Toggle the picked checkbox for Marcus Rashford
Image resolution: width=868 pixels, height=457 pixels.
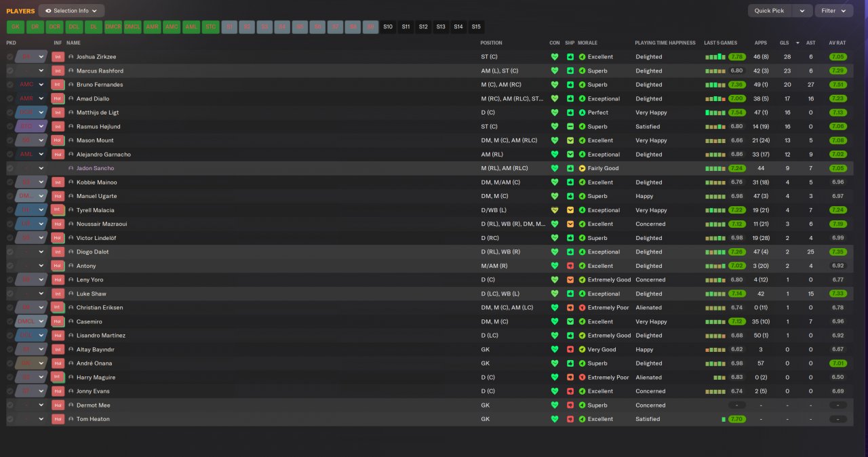point(10,71)
